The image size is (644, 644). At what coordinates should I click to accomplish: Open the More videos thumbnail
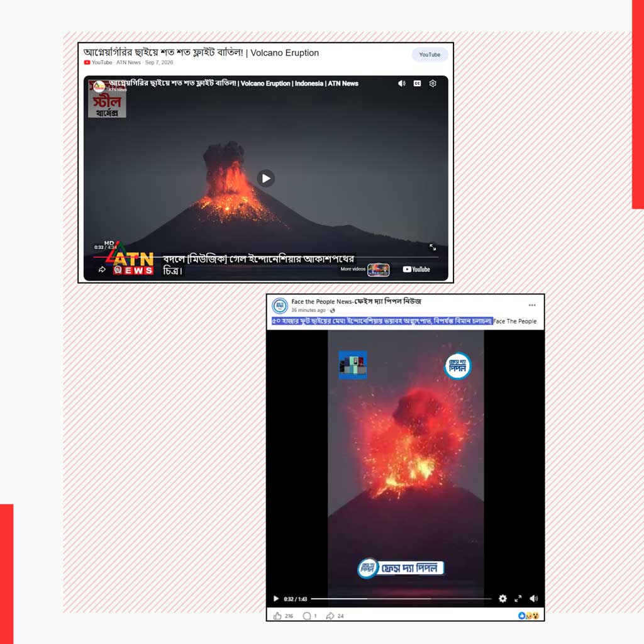coord(378,270)
